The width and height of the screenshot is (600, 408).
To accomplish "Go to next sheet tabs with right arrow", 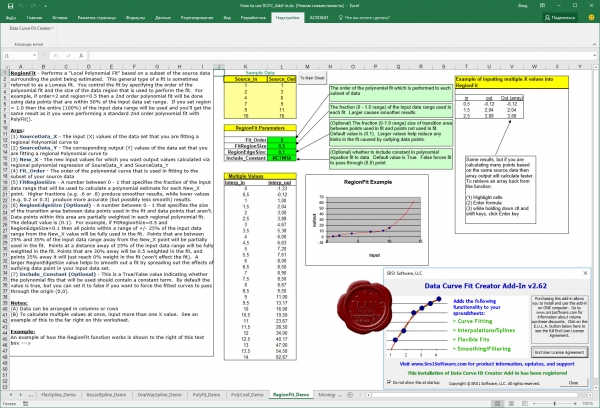I will click(20, 395).
